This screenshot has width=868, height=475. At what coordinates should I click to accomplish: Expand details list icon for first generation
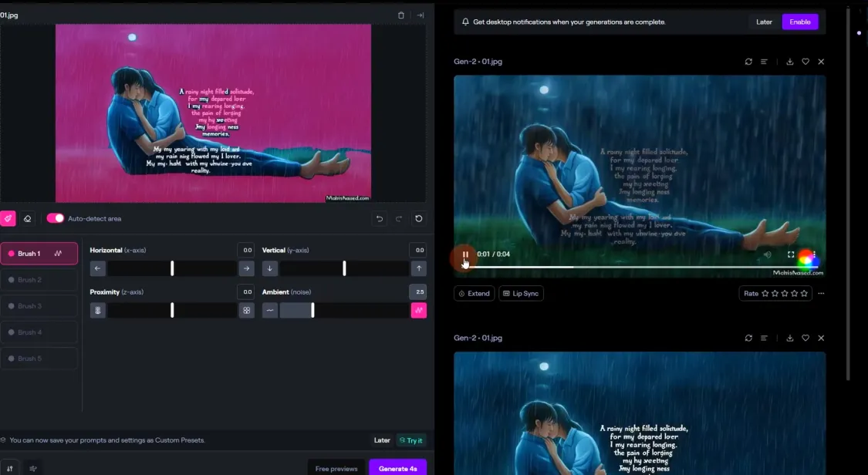764,62
